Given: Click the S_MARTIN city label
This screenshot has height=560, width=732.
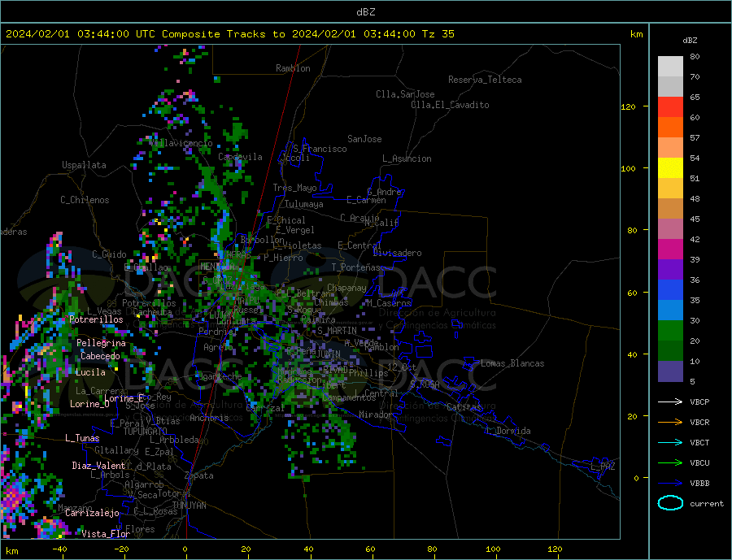Looking at the screenshot, I should (337, 331).
